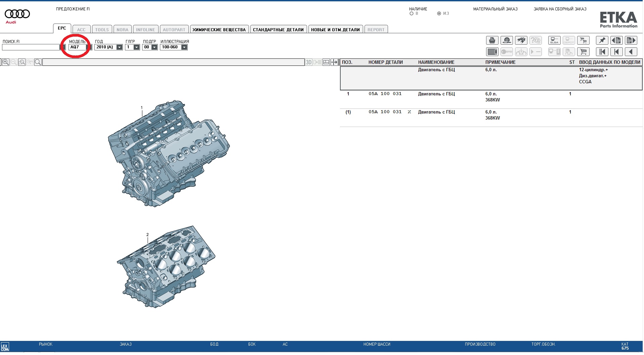Open the СТАНДАРТНЫЕ ДЕТАЛИ tab
The width and height of the screenshot is (644, 355).
pyautogui.click(x=278, y=30)
